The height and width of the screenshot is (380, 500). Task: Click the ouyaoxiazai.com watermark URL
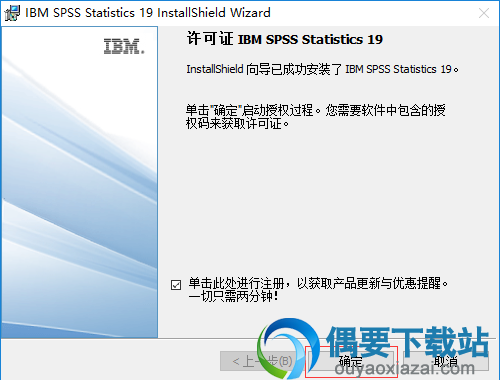click(404, 368)
